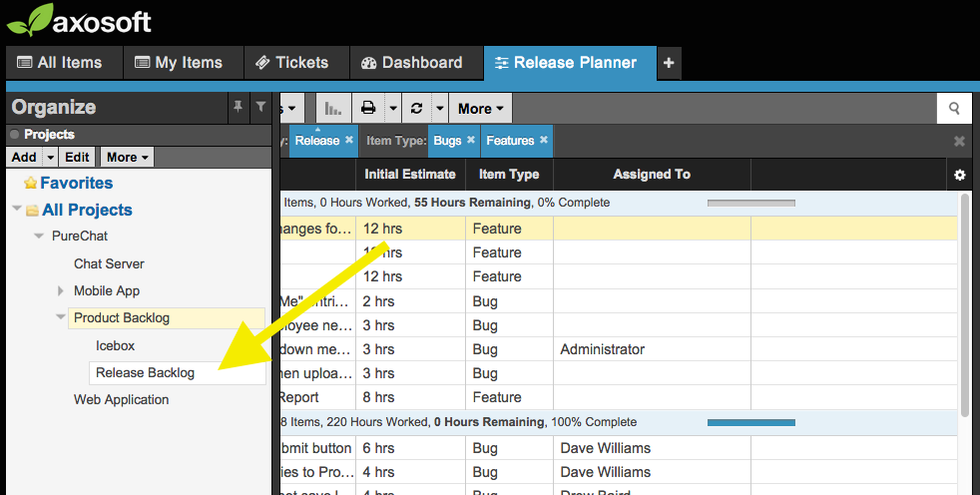Click the refresh icon

pyautogui.click(x=417, y=109)
